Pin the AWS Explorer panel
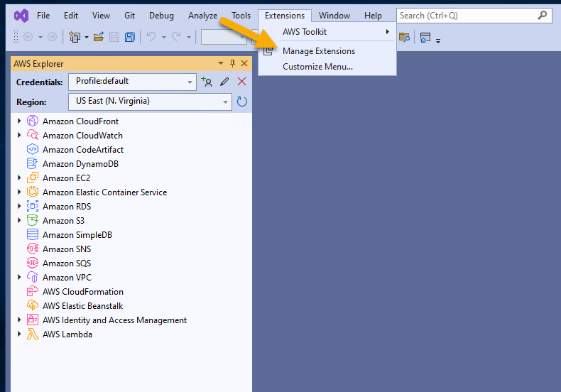The image size is (561, 392). click(232, 63)
